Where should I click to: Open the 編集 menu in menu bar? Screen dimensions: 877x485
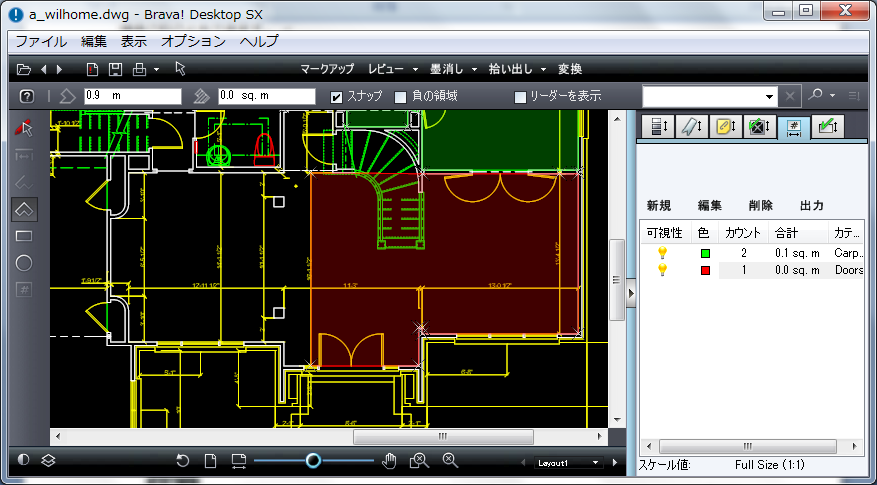93,41
